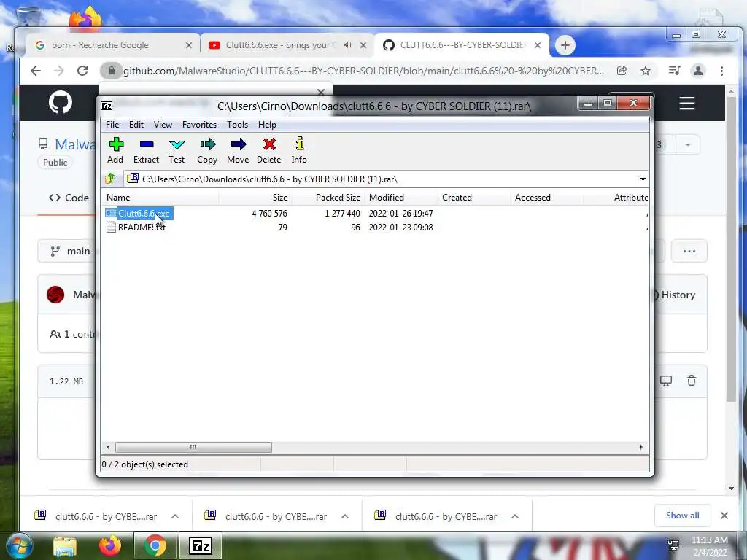
Task: Expand the third downloaded rar item chevron
Action: pyautogui.click(x=515, y=517)
